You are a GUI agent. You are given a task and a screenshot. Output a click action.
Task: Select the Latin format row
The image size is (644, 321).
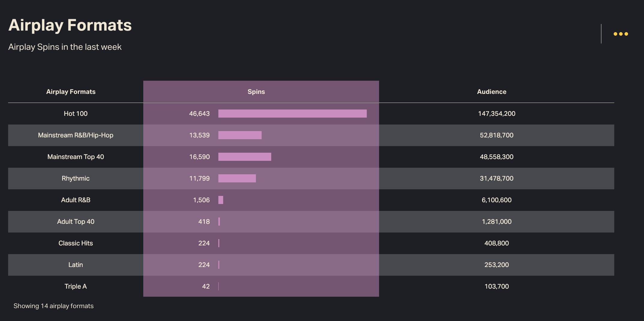click(76, 265)
